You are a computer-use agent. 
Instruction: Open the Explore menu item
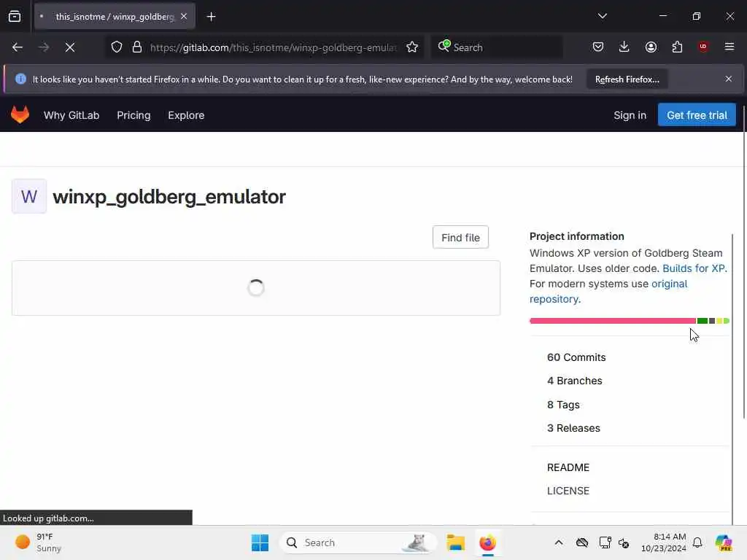[186, 115]
